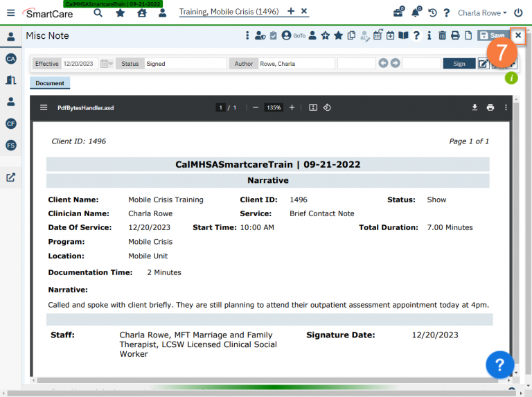
Task: Open the external link icon in left sidebar
Action: [10, 177]
